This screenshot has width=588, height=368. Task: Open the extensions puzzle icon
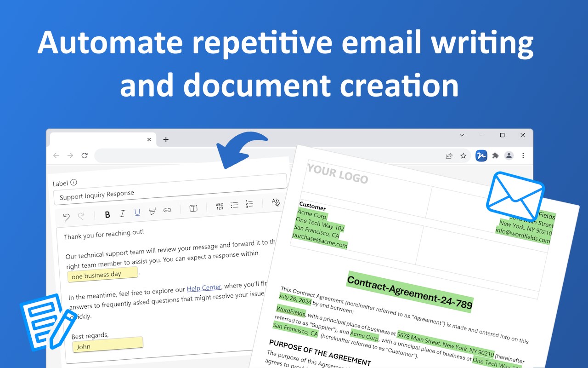coord(495,156)
